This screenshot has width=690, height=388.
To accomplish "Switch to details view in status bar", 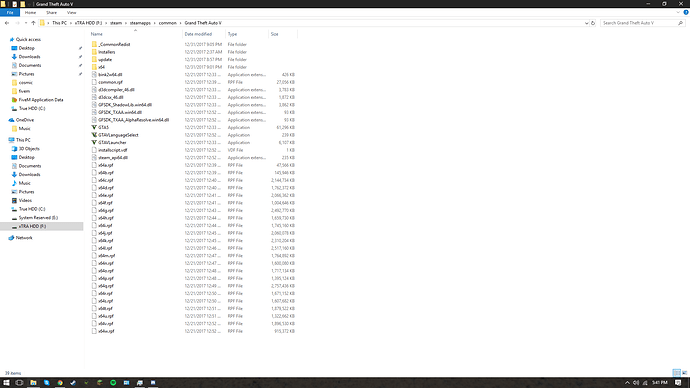I will [677, 373].
